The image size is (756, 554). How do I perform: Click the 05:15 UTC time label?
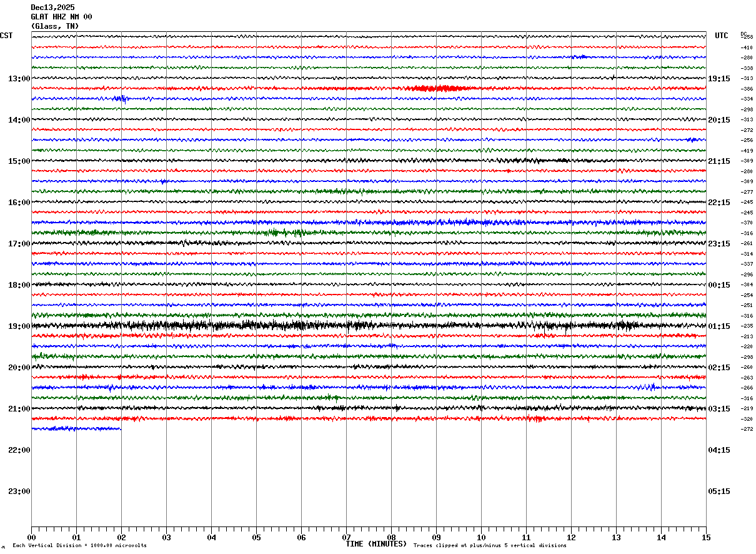[719, 491]
